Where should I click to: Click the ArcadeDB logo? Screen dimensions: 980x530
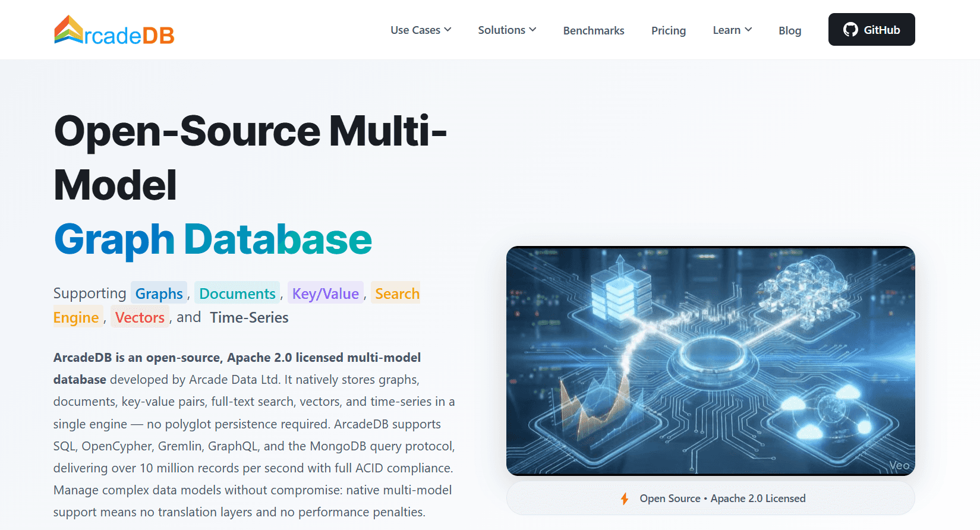(114, 30)
